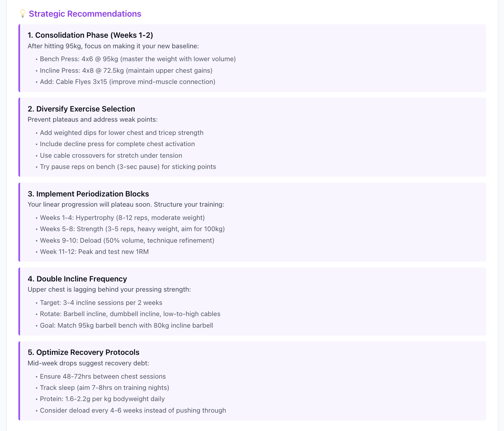Select the decline press bullet item
504x431 pixels.
117,144
